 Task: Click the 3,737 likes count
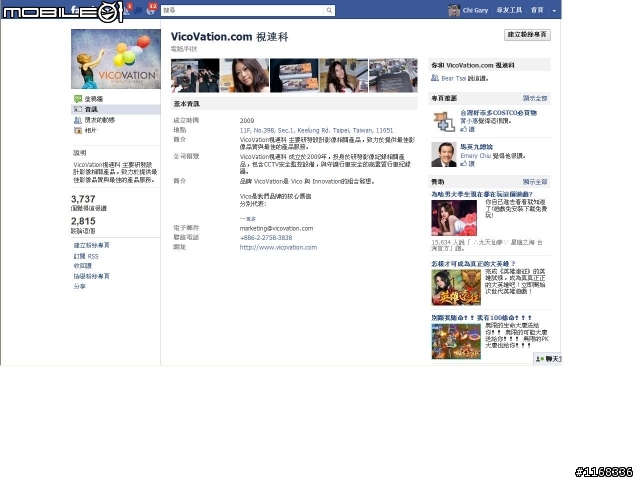(x=83, y=199)
